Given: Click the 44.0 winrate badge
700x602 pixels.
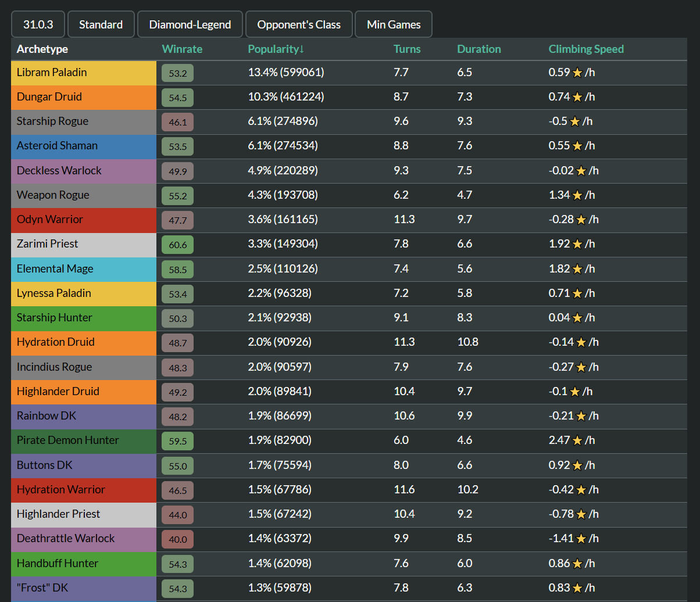Looking at the screenshot, I should click(178, 515).
